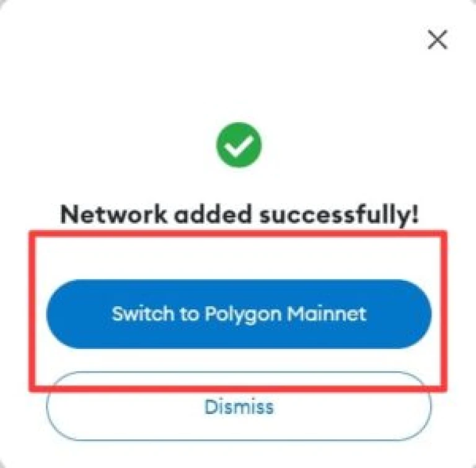Click the white tick inside green circle
Screen dimensions: 476x468
click(239, 146)
